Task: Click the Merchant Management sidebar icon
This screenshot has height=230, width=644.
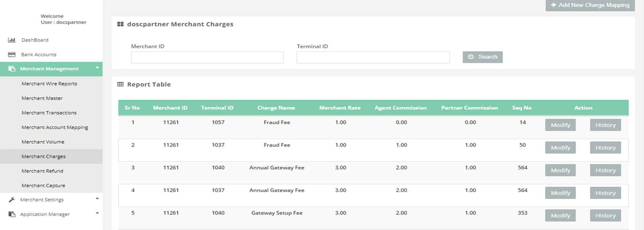Action: (12, 69)
